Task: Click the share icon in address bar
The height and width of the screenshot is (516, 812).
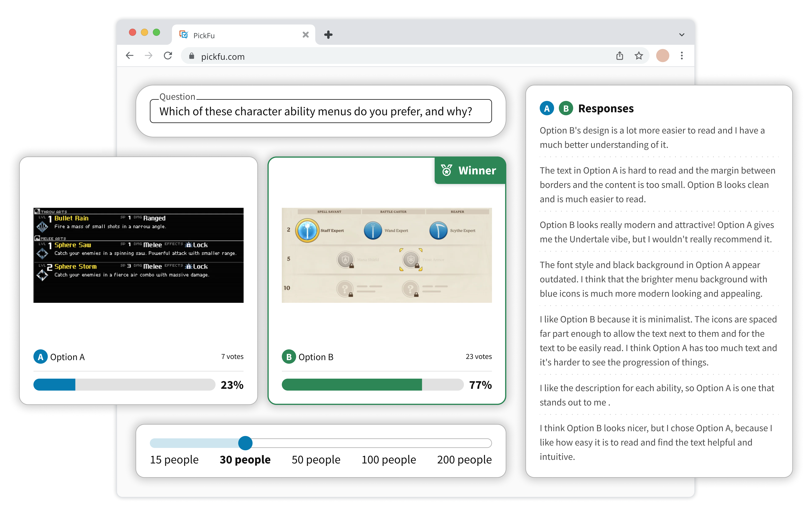Action: (x=620, y=56)
